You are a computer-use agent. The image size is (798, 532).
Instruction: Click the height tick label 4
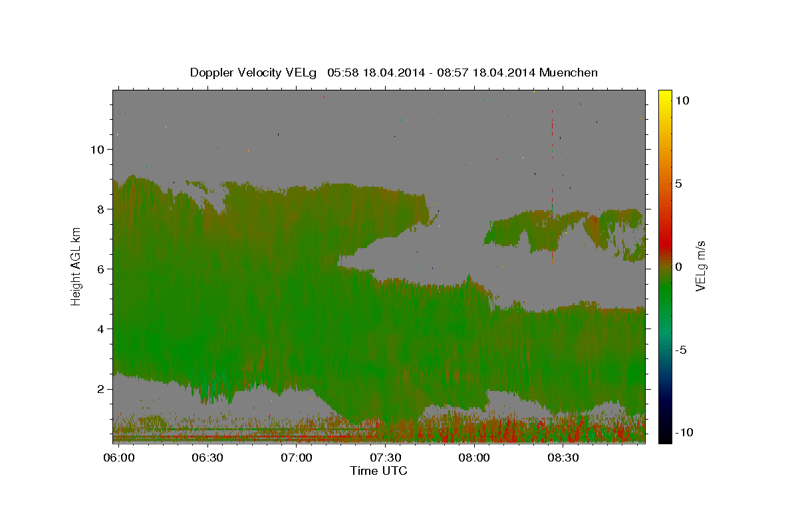point(100,329)
